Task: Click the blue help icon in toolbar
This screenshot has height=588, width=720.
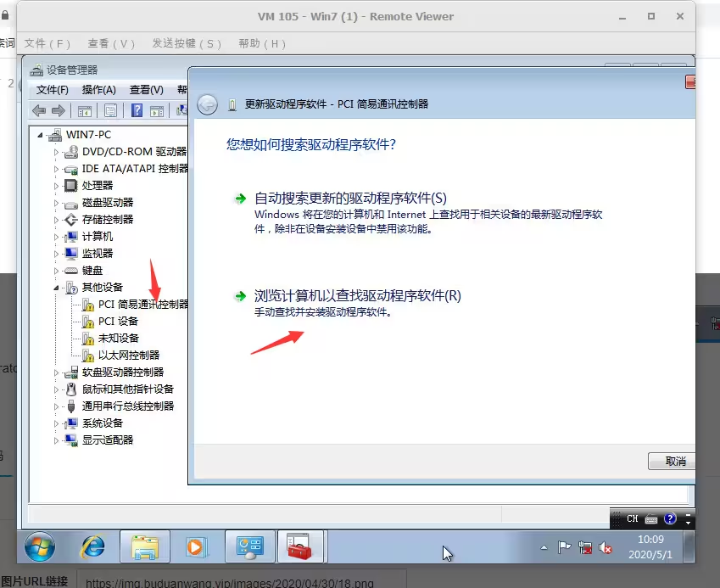Action: [137, 110]
